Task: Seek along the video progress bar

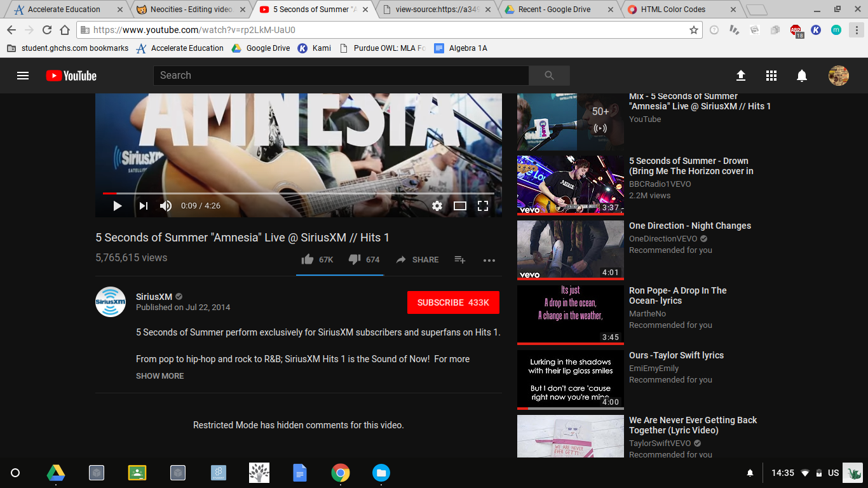Action: 299,193
